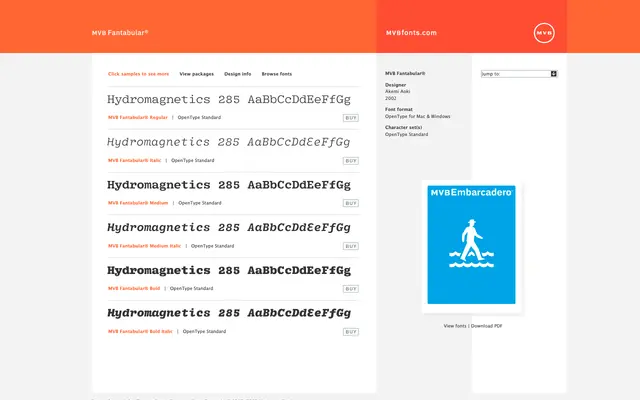Click the MVB Embarcadero poster image
Image resolution: width=640 pixels, height=400 pixels.
pos(471,245)
